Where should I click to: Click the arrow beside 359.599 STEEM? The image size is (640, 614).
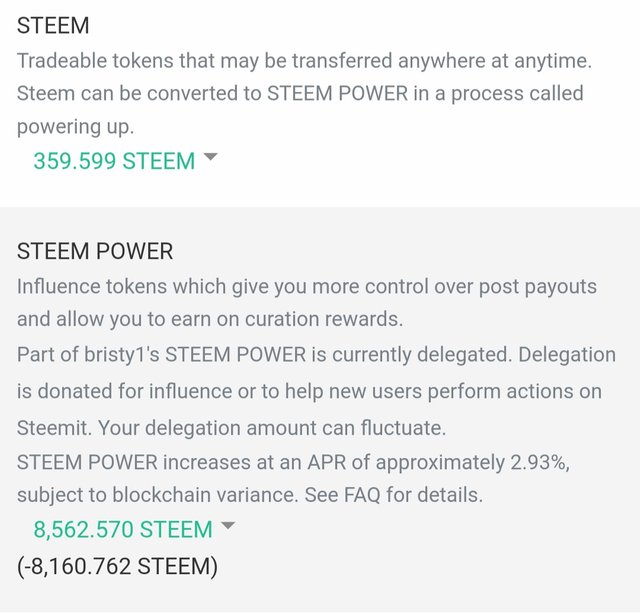(211, 157)
